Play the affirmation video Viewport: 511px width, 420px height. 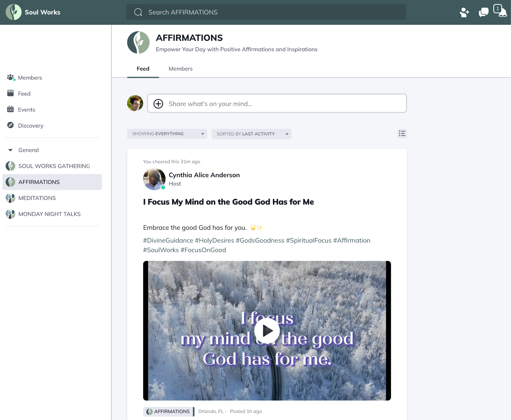point(267,330)
